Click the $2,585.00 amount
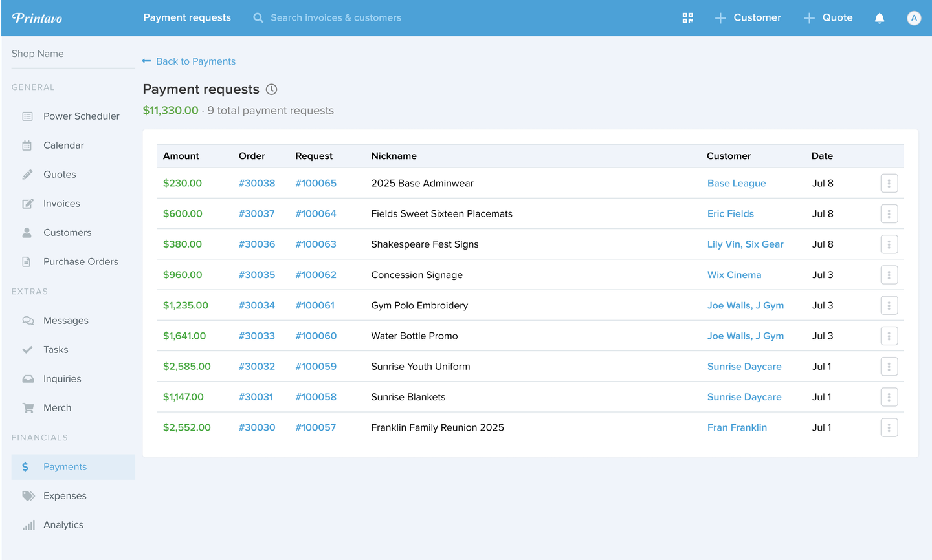Screen dimensions: 932x560 (187, 367)
